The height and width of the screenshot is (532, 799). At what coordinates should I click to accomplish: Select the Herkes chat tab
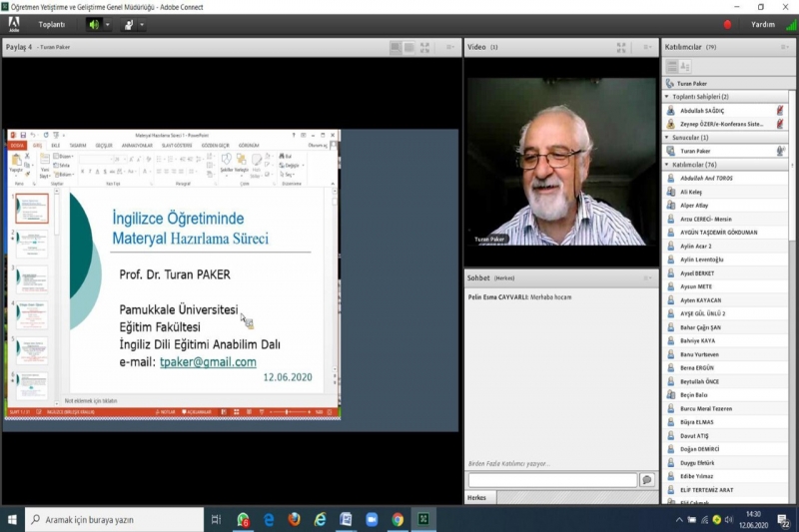click(479, 497)
